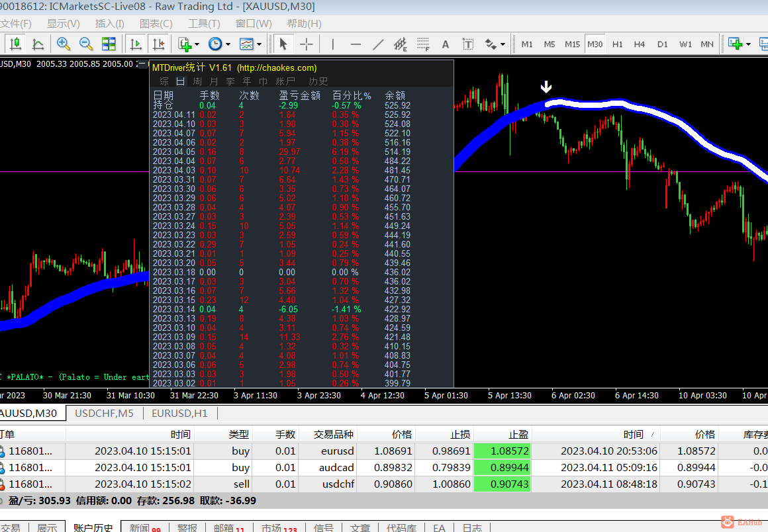The image size is (768, 532).
Task: Enable the M5 timeframe
Action: point(549,44)
